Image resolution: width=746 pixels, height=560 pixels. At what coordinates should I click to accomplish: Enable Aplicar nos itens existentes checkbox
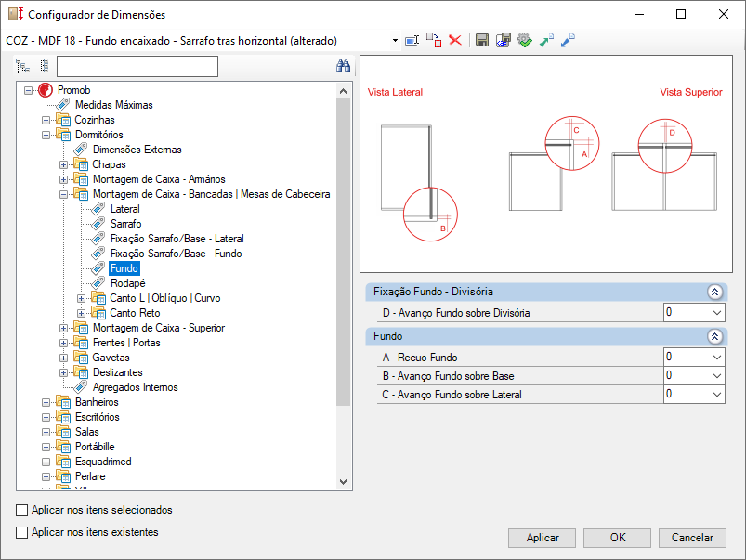pos(22,532)
